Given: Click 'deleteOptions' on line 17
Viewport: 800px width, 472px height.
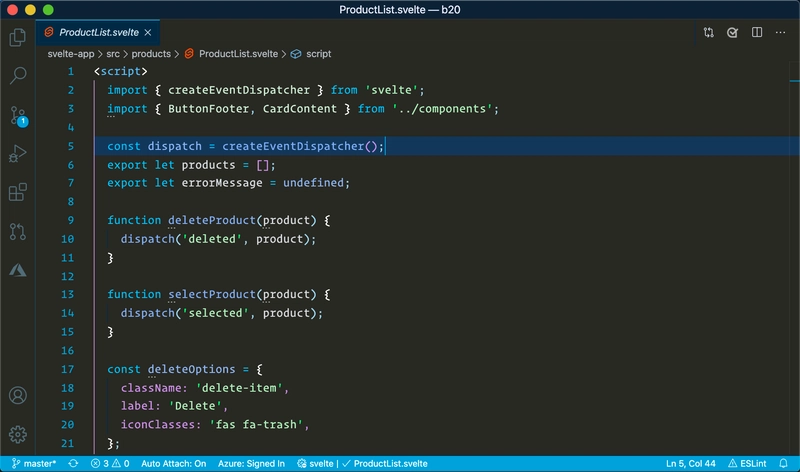Looking at the screenshot, I should click(x=191, y=369).
